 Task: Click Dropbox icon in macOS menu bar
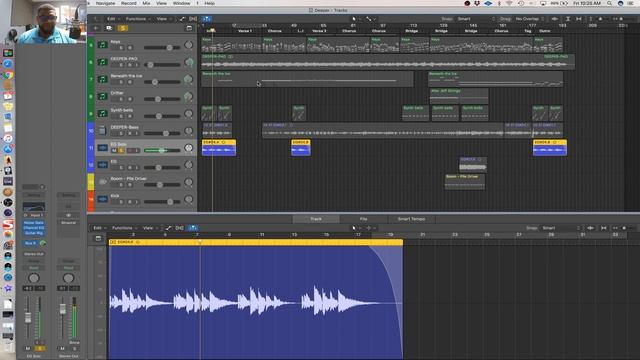tap(477, 3)
